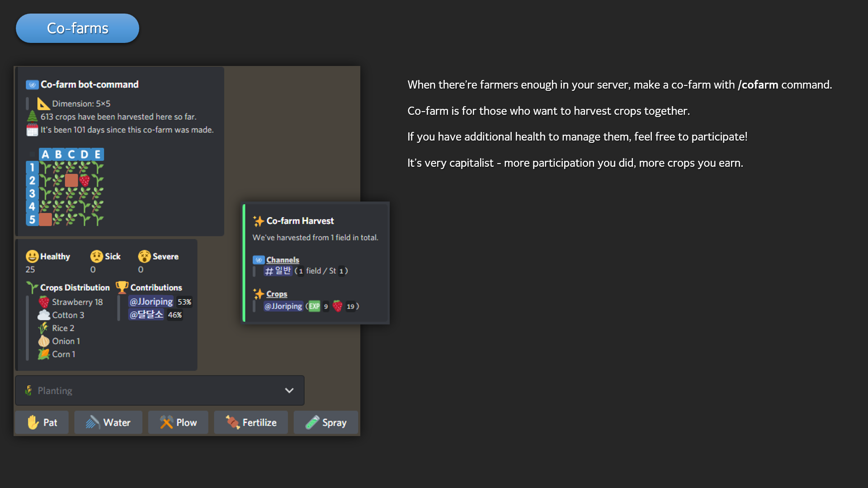Click the sparkle icon next to Co-farm Harvest

[258, 221]
